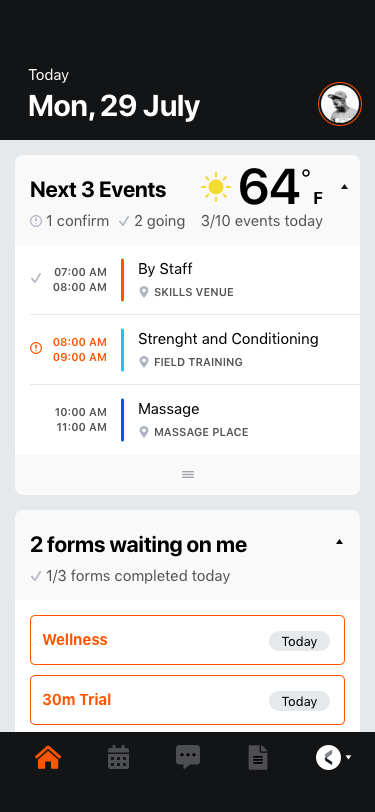Open the Wellness form
The image size is (375, 812).
(x=188, y=640)
